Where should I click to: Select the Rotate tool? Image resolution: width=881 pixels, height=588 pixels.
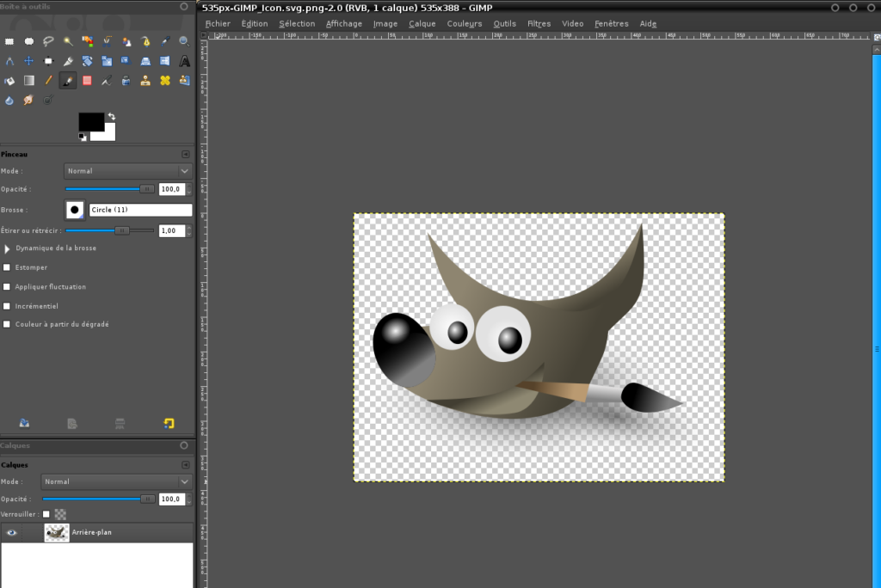coord(87,61)
